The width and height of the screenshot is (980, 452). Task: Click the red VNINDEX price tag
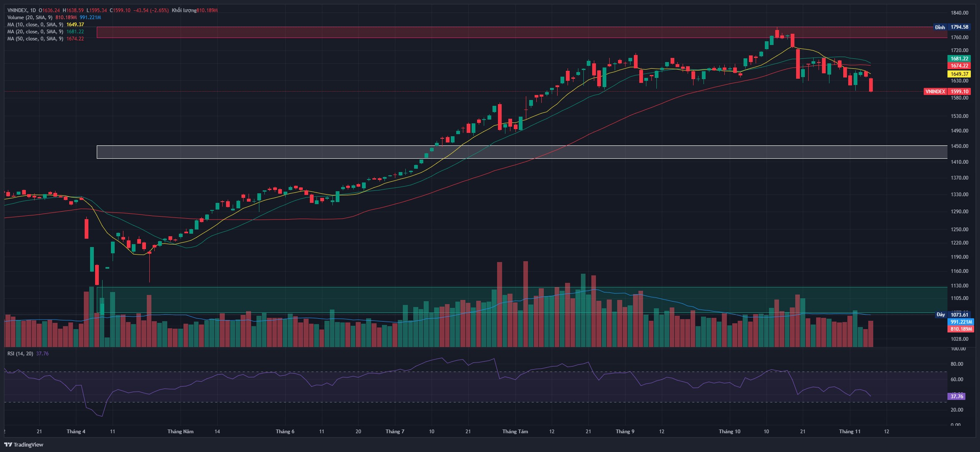[x=935, y=92]
